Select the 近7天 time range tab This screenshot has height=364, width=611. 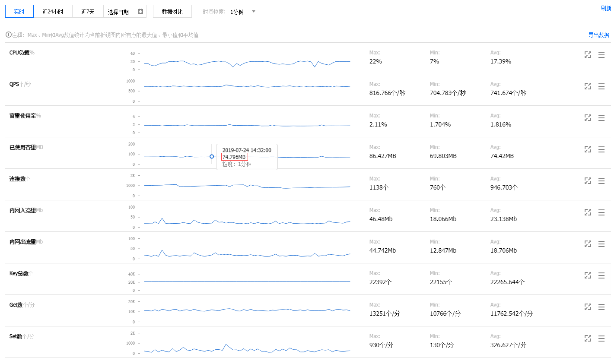88,12
